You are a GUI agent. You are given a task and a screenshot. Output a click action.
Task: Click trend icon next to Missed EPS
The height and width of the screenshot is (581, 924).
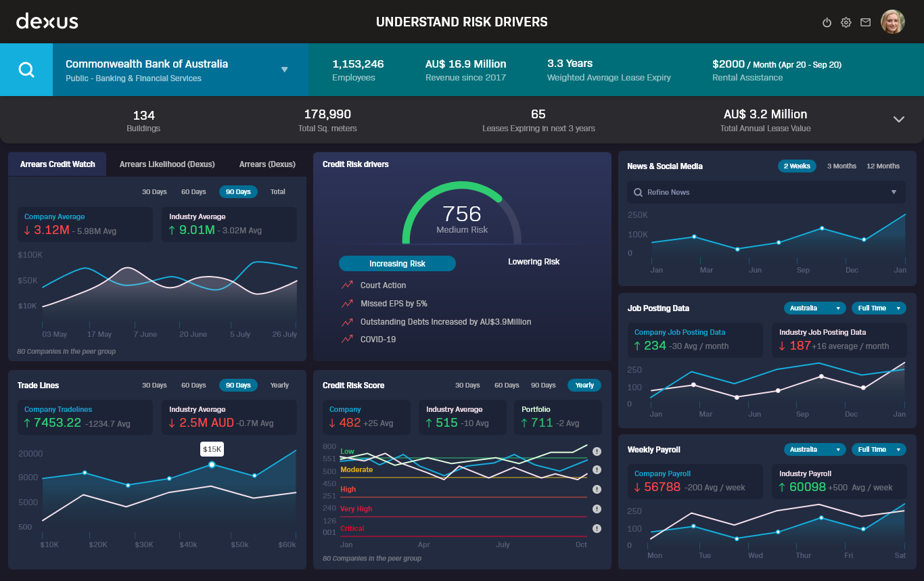[347, 303]
